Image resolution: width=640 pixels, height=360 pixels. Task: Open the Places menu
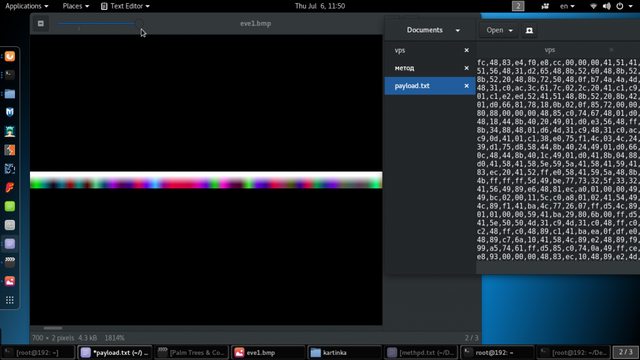pyautogui.click(x=76, y=6)
